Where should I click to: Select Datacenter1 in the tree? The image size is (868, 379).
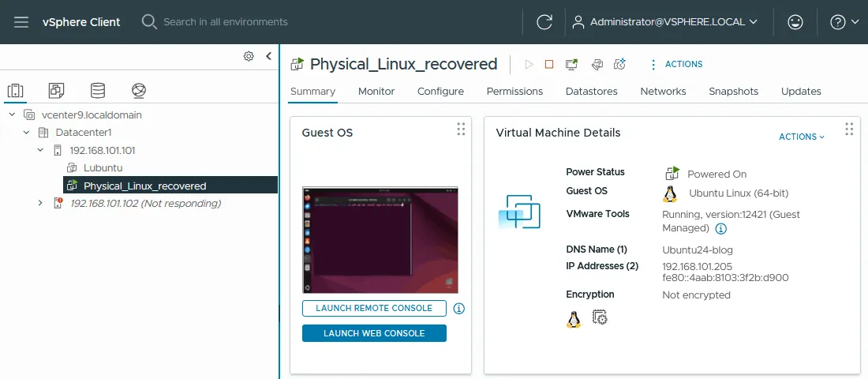point(84,133)
